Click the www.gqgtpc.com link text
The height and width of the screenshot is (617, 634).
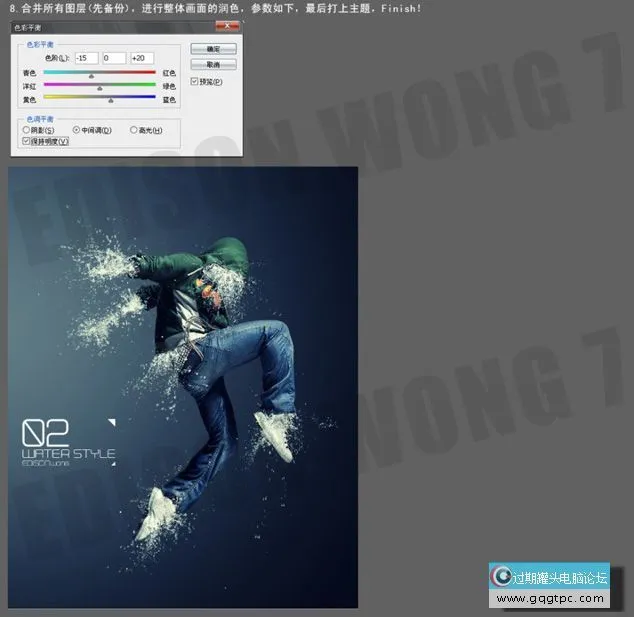(x=550, y=598)
